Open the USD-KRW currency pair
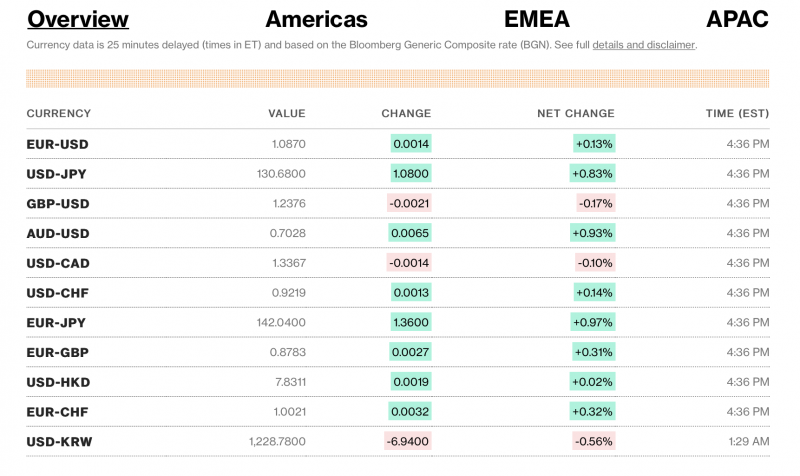The height and width of the screenshot is (476, 800). 58,441
